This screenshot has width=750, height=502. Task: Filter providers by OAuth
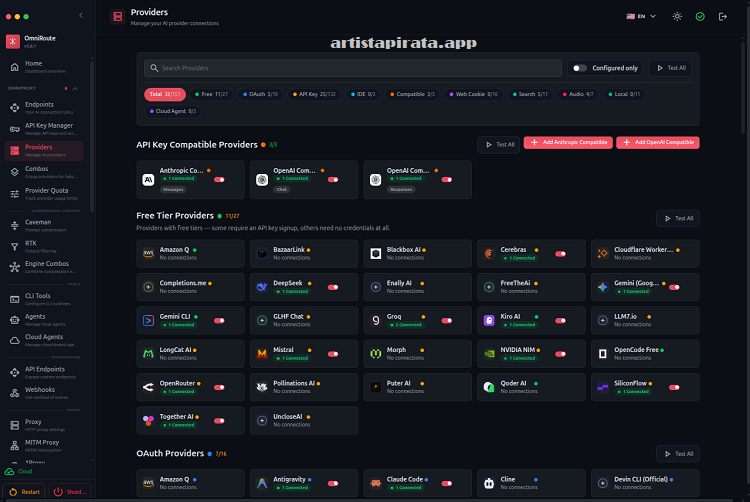click(x=260, y=94)
